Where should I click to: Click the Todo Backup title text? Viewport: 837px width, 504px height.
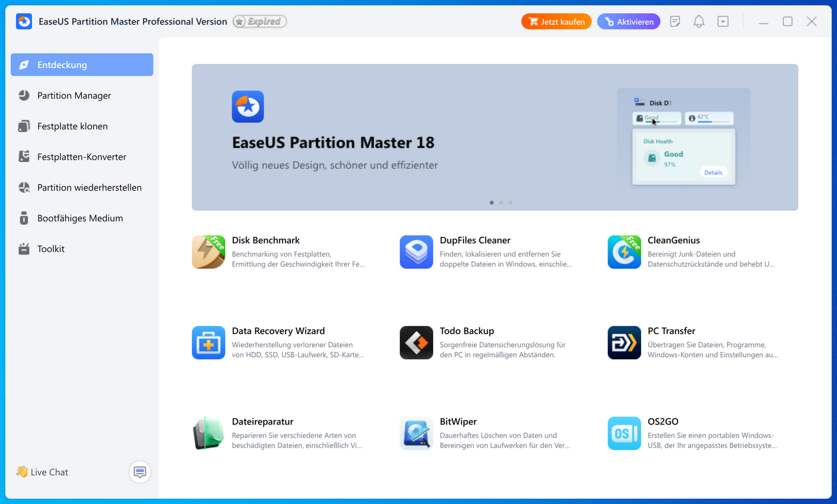click(467, 331)
